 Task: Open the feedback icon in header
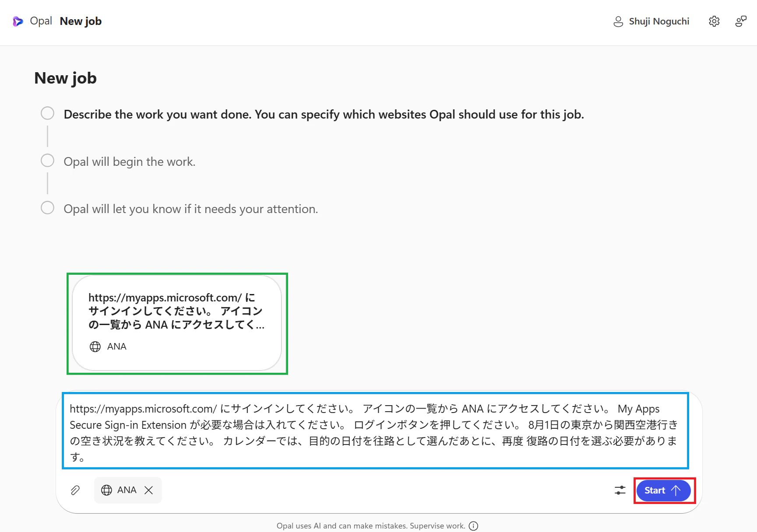coord(741,21)
